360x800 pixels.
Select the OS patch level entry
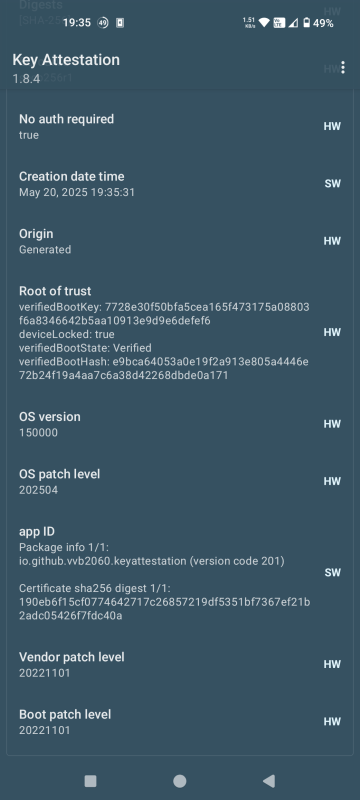click(179, 482)
